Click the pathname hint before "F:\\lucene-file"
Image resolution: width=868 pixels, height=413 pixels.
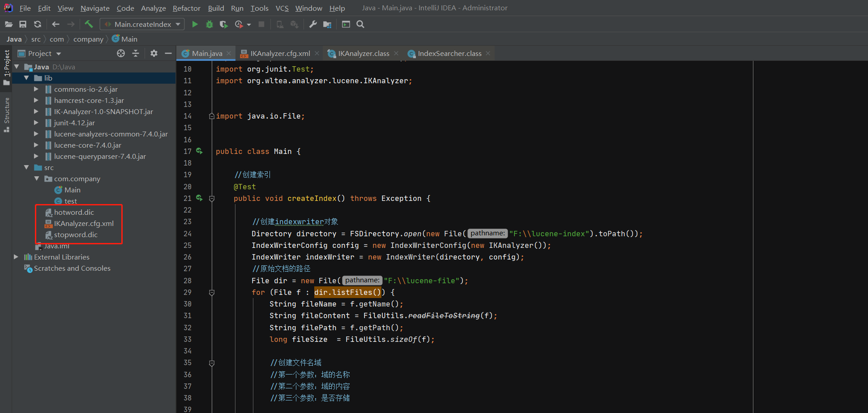tap(362, 281)
